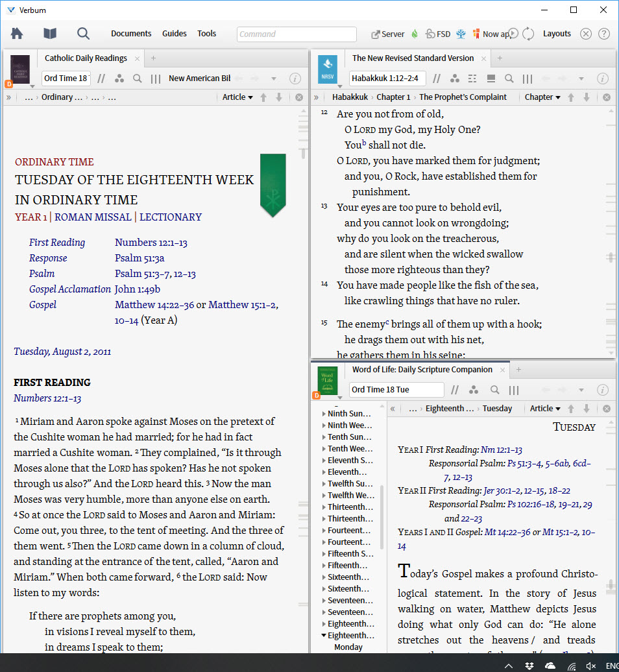
Task: Click the green flame shortcut icon
Action: (x=415, y=34)
